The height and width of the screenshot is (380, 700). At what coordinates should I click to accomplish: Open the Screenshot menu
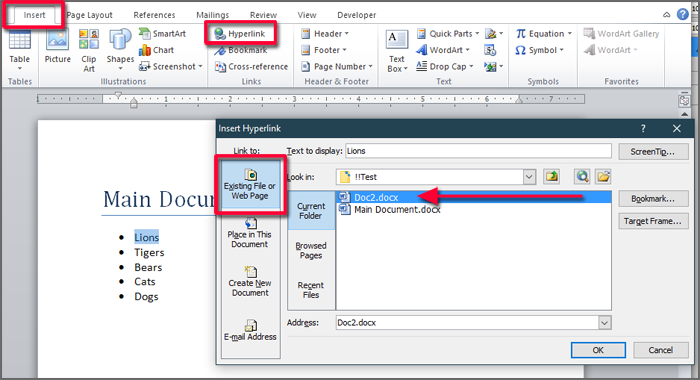pyautogui.click(x=171, y=67)
